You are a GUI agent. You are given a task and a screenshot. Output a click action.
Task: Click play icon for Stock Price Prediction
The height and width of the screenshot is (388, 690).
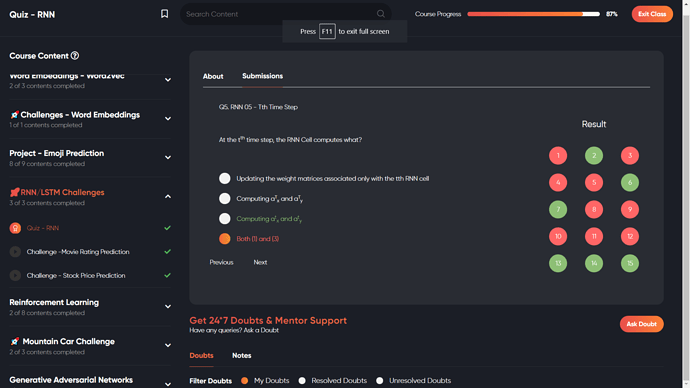coord(15,275)
